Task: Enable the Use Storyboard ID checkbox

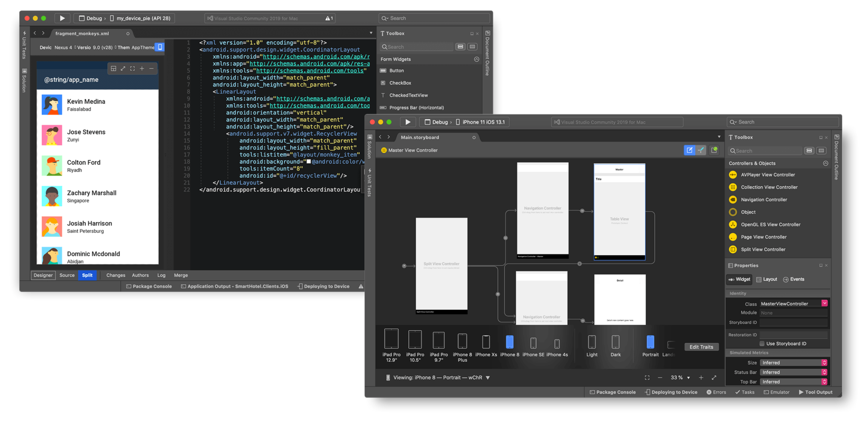Action: click(x=762, y=343)
